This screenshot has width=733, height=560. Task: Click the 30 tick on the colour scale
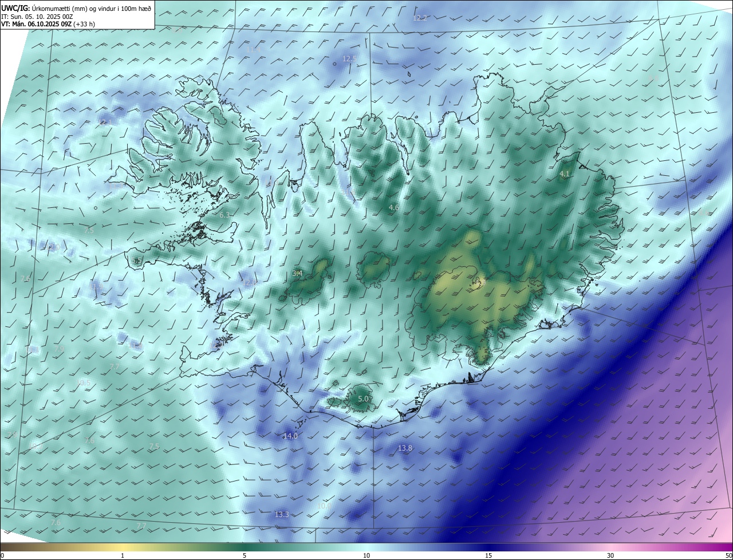(610, 556)
